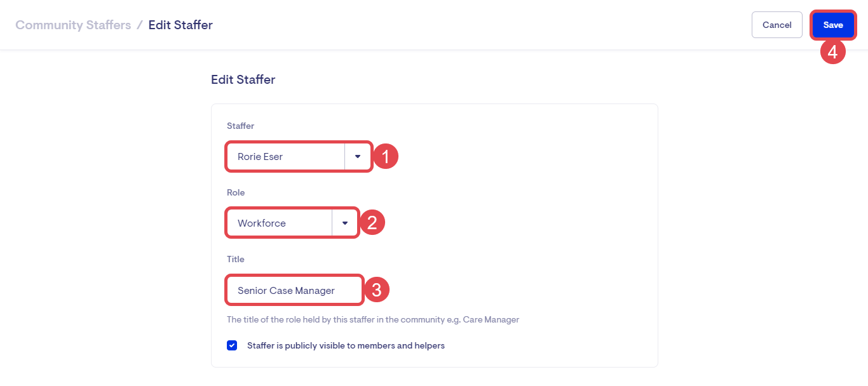
Task: Focus the Title field containing Senior Case Manager
Action: click(294, 290)
